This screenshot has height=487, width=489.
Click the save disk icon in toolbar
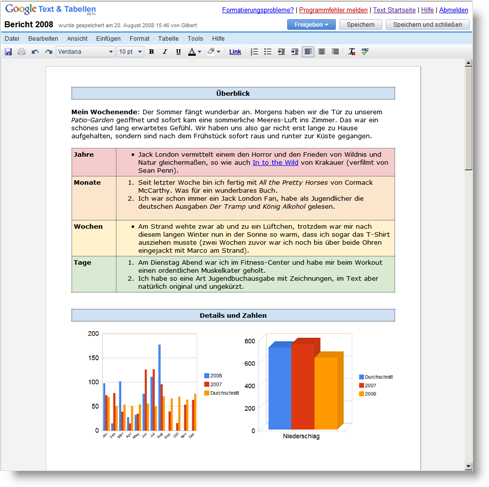pyautogui.click(x=8, y=52)
